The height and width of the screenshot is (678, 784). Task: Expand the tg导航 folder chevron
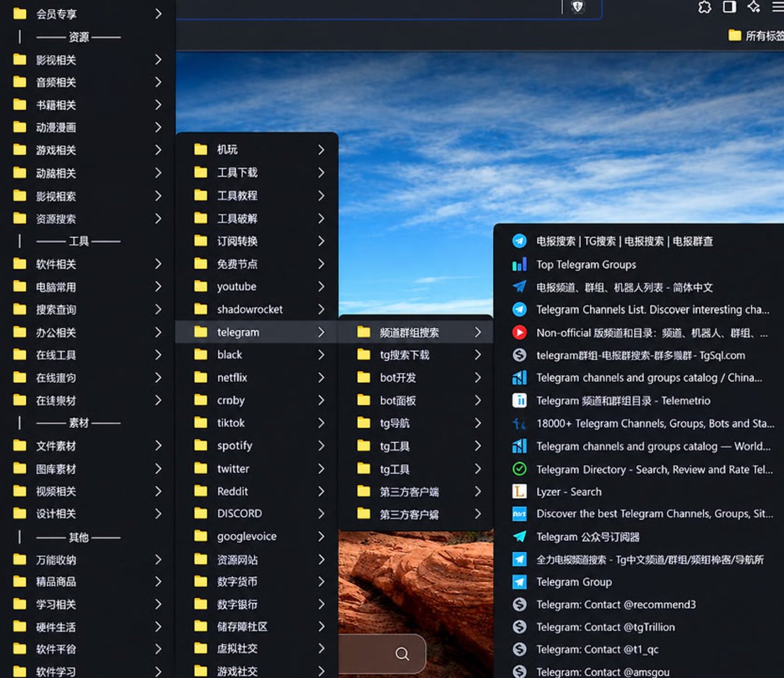(478, 423)
